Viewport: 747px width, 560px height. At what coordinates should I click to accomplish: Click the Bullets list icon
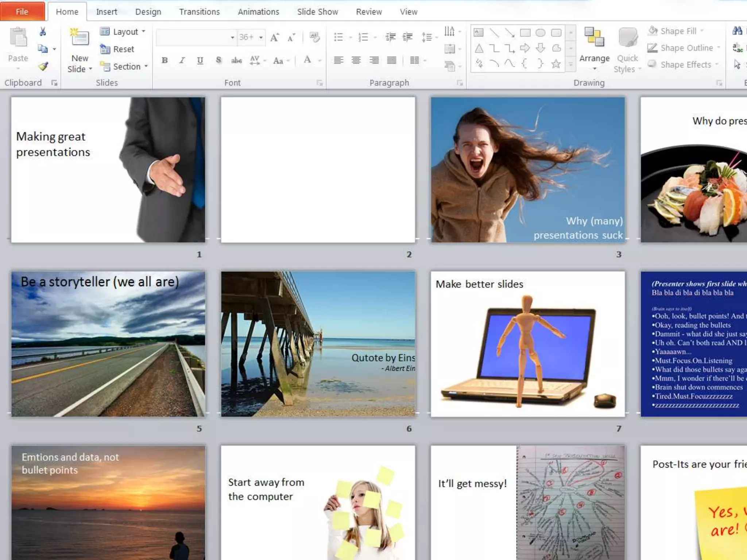(x=338, y=37)
